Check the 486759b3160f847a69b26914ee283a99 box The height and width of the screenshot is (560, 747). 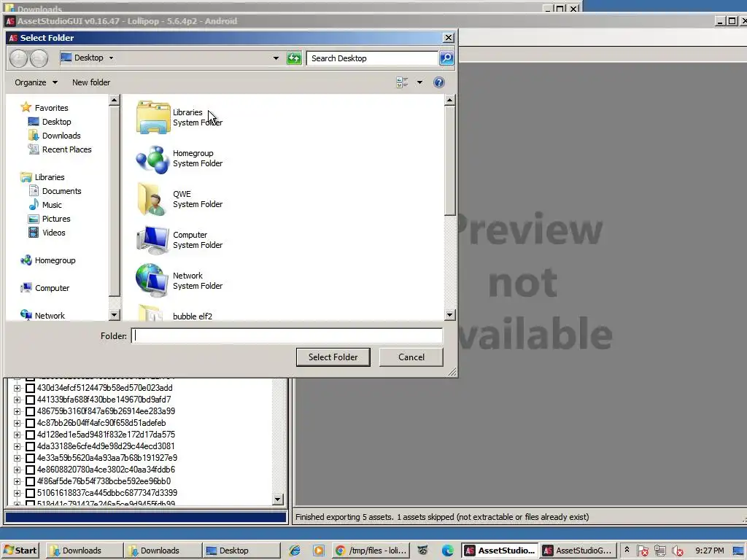pyautogui.click(x=30, y=411)
